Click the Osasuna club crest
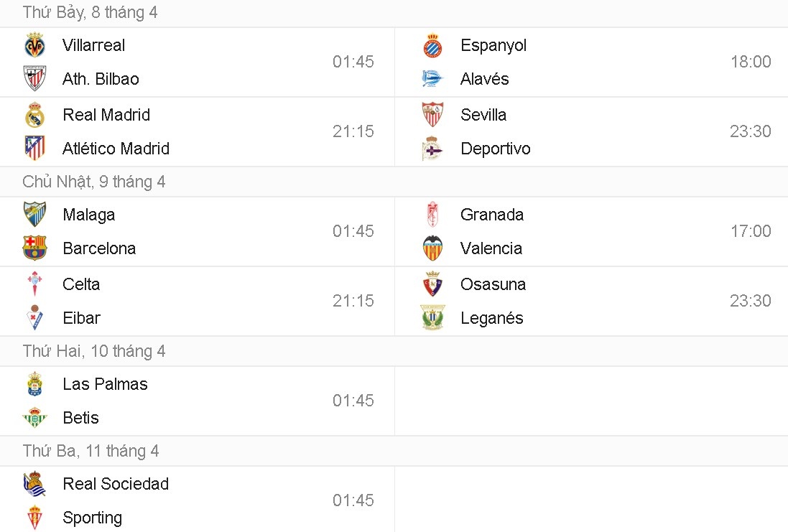This screenshot has height=532, width=788. click(432, 284)
